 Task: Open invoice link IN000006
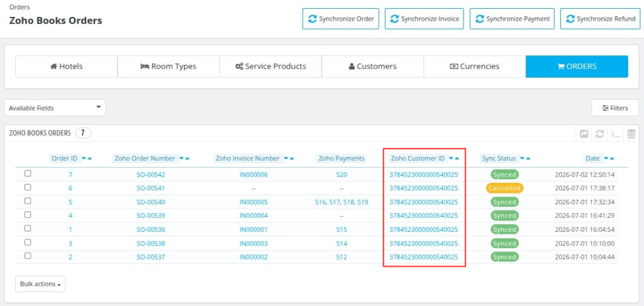[253, 175]
